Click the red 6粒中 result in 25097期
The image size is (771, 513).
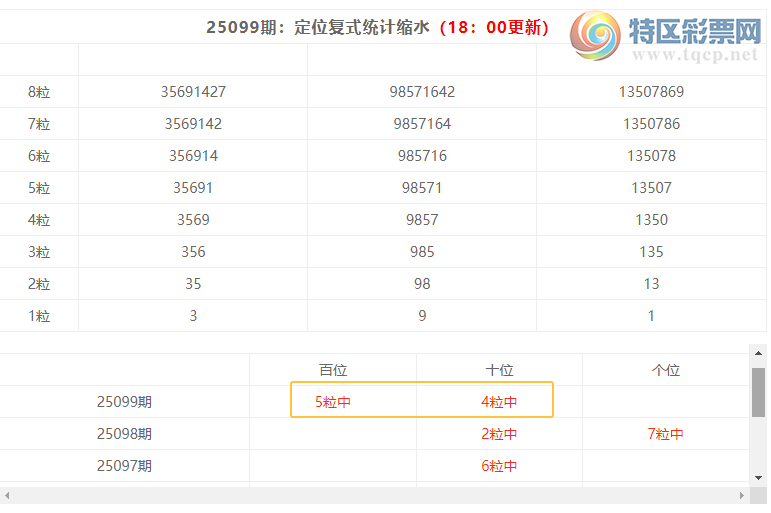(499, 466)
